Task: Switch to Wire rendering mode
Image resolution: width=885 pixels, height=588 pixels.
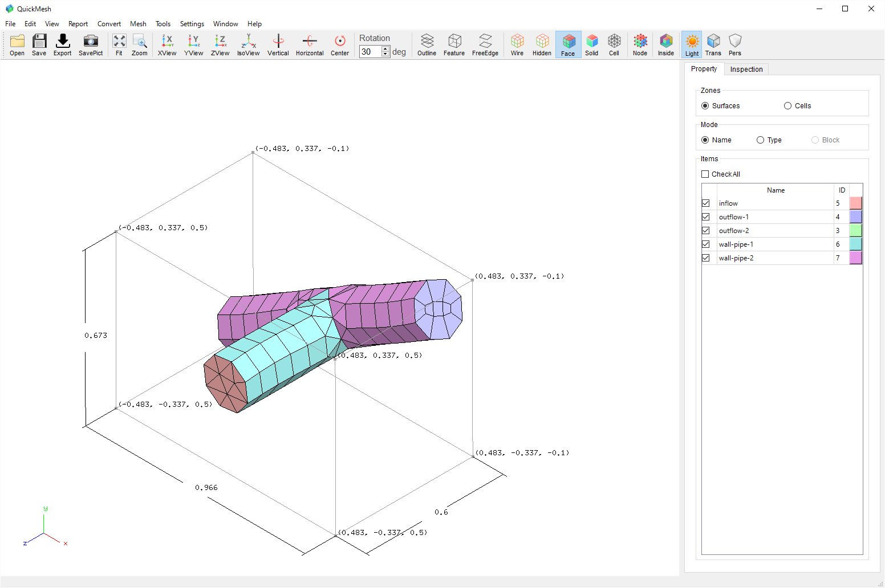Action: tap(517, 44)
